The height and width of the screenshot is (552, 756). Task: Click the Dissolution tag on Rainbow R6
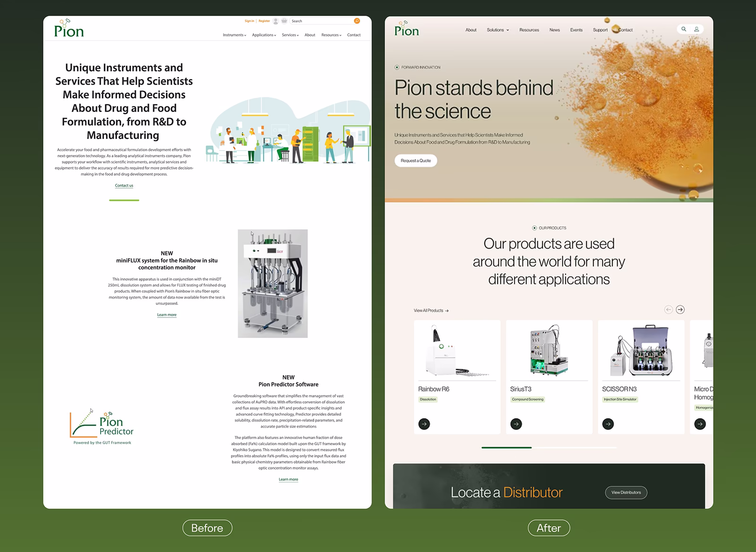click(x=428, y=399)
